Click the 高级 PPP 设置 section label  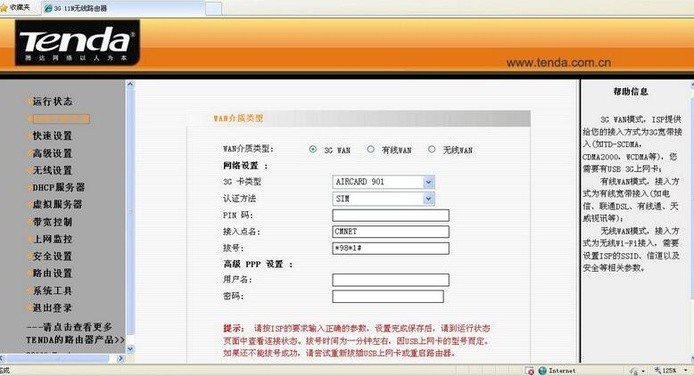pyautogui.click(x=258, y=264)
